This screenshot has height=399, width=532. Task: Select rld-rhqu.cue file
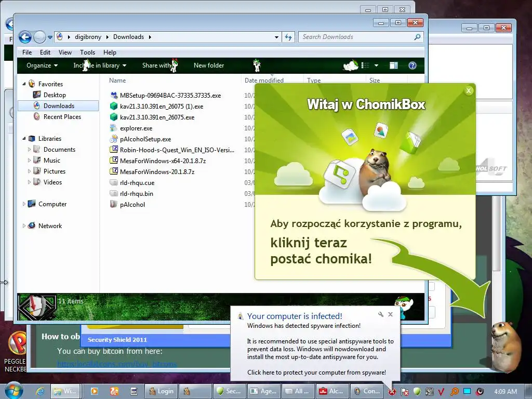coord(137,182)
